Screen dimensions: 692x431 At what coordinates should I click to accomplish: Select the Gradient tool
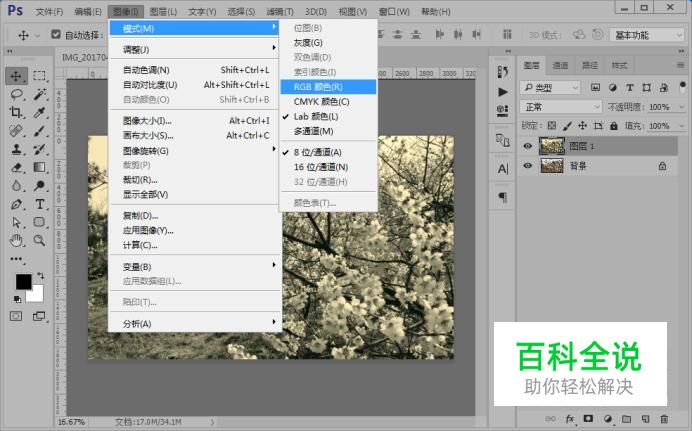click(x=39, y=167)
